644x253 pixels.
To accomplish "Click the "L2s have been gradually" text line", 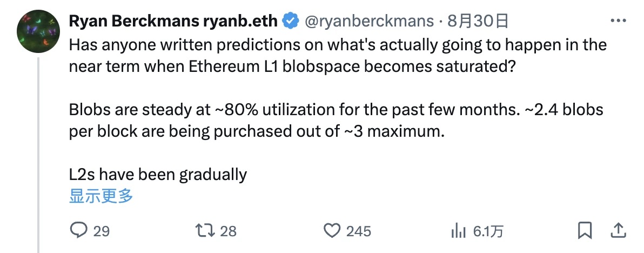I will 158,175.
